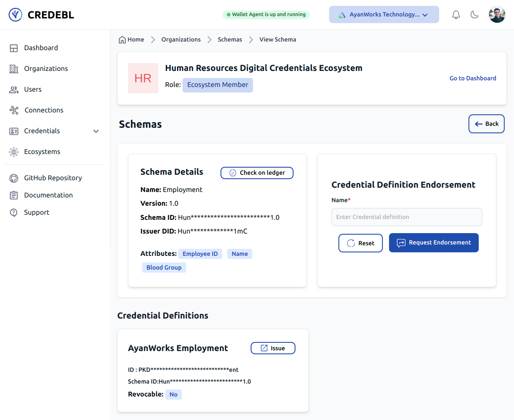Screen dimensions: 514x420
Task: Click Schemas in the breadcrumb
Action: [x=230, y=40]
